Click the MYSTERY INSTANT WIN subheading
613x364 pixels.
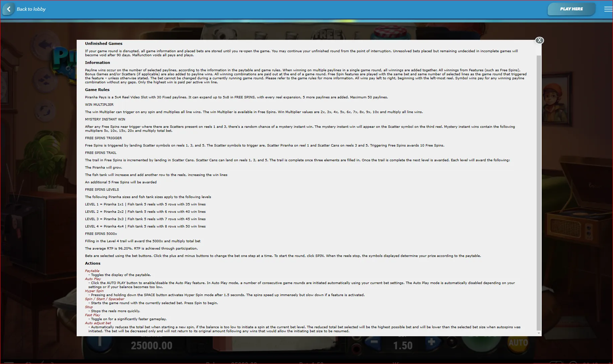(x=105, y=119)
